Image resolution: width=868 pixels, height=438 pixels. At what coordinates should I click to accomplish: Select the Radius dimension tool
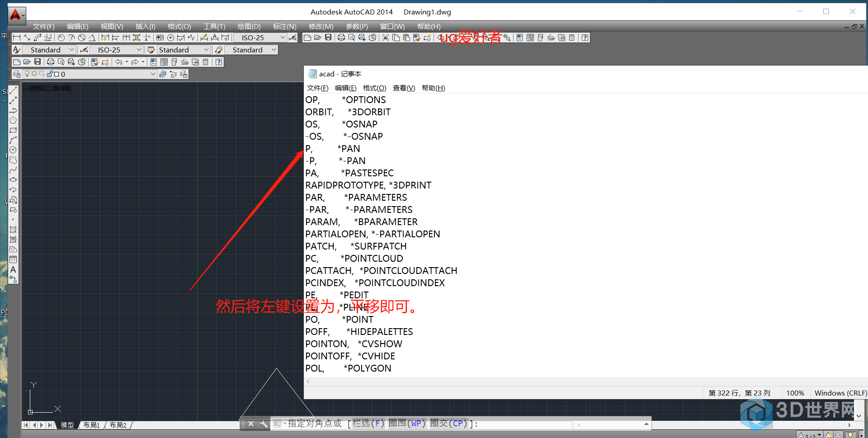(x=61, y=38)
